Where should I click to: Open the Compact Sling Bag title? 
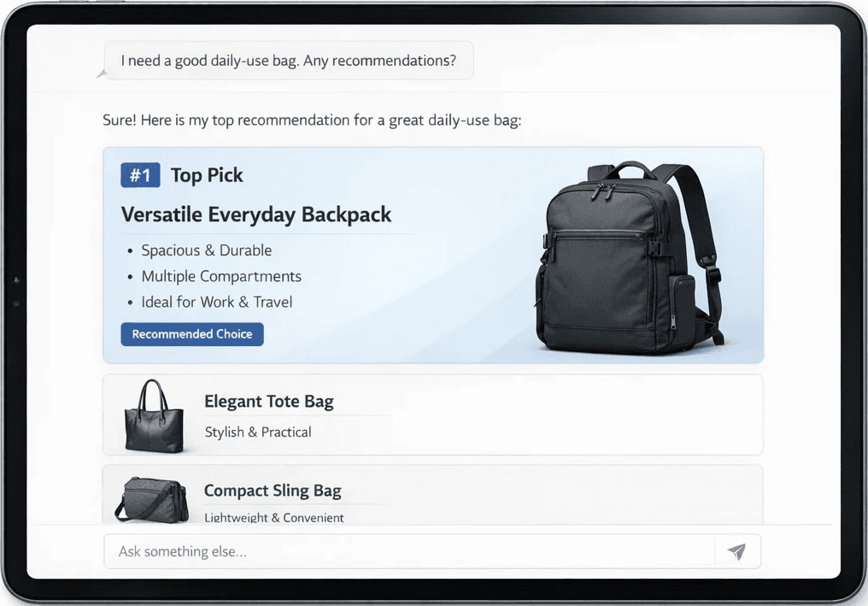tap(273, 491)
